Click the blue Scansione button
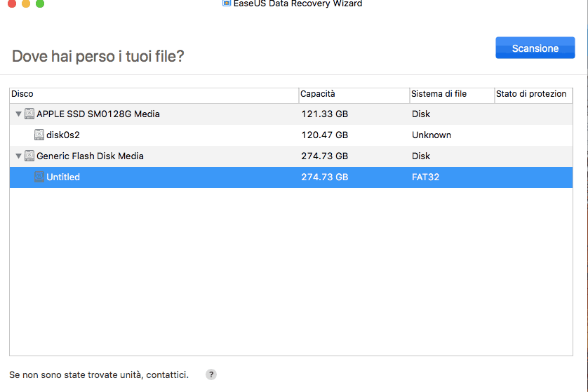Image resolution: width=588 pixels, height=392 pixels. (x=535, y=48)
